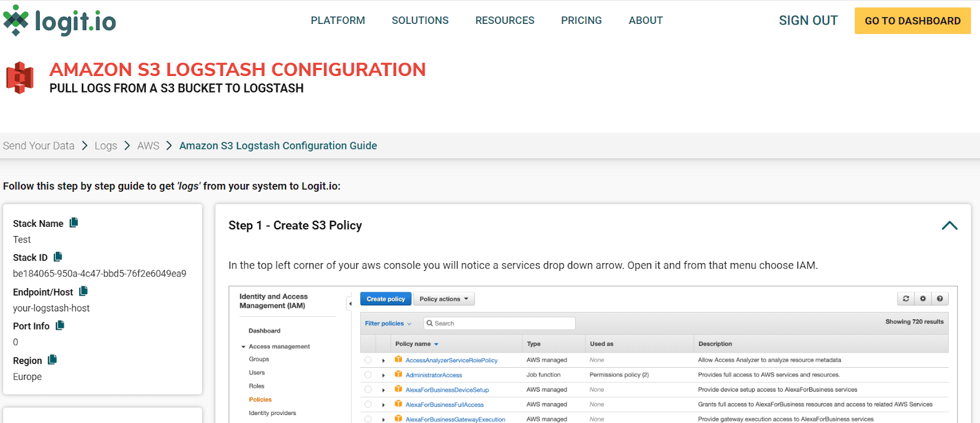Open the ABOUT menu
Viewport: 980px width, 423px height.
646,20
